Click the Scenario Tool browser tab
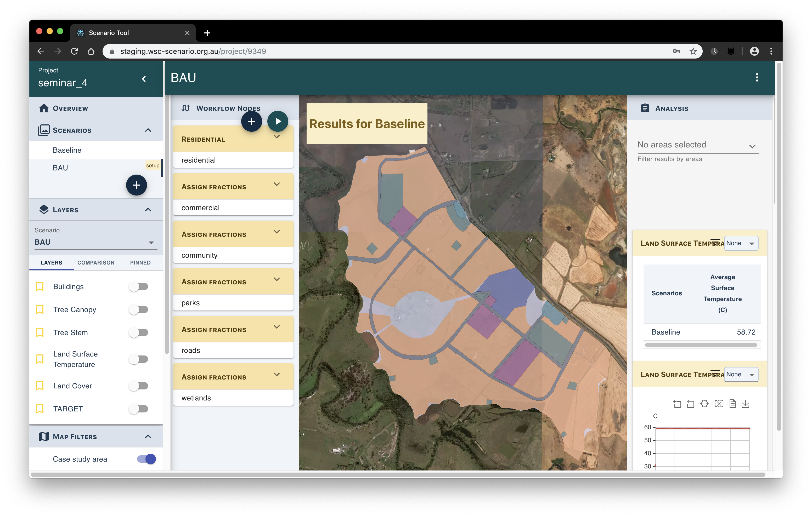Image resolution: width=812 pixels, height=517 pixels. point(133,33)
